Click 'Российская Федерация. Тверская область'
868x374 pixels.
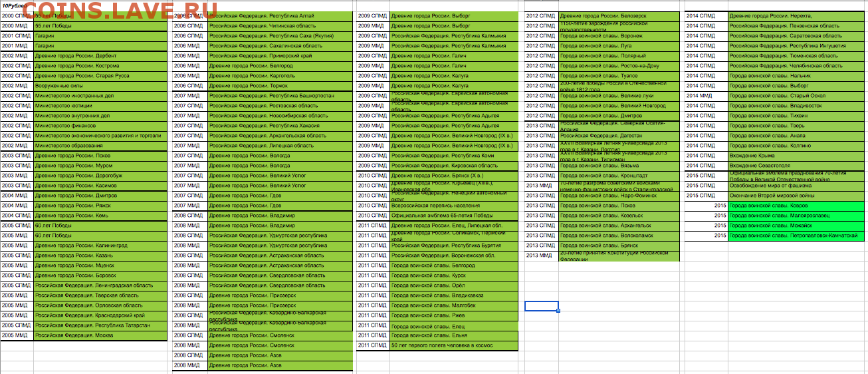(100, 295)
